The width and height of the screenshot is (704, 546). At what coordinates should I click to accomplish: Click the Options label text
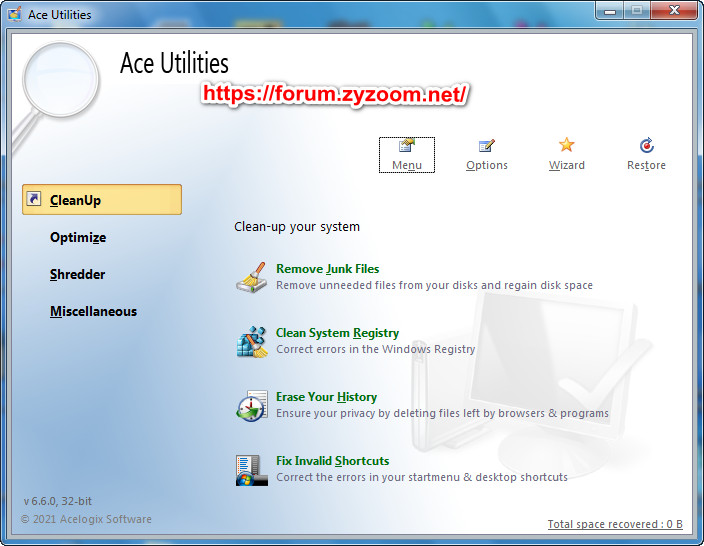[x=487, y=165]
